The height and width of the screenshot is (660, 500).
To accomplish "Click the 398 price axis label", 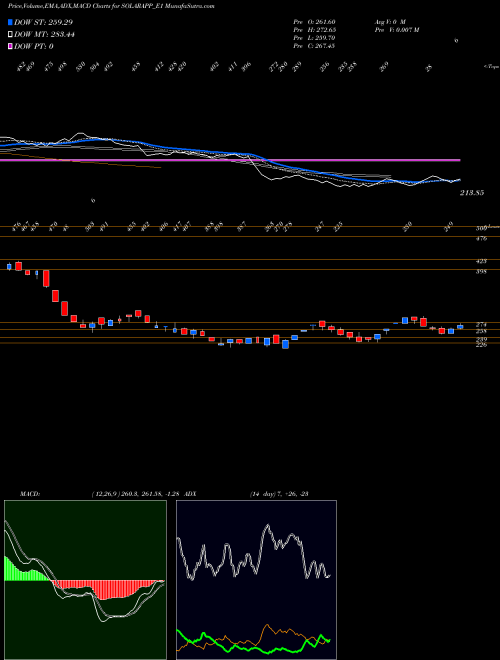I will point(481,272).
